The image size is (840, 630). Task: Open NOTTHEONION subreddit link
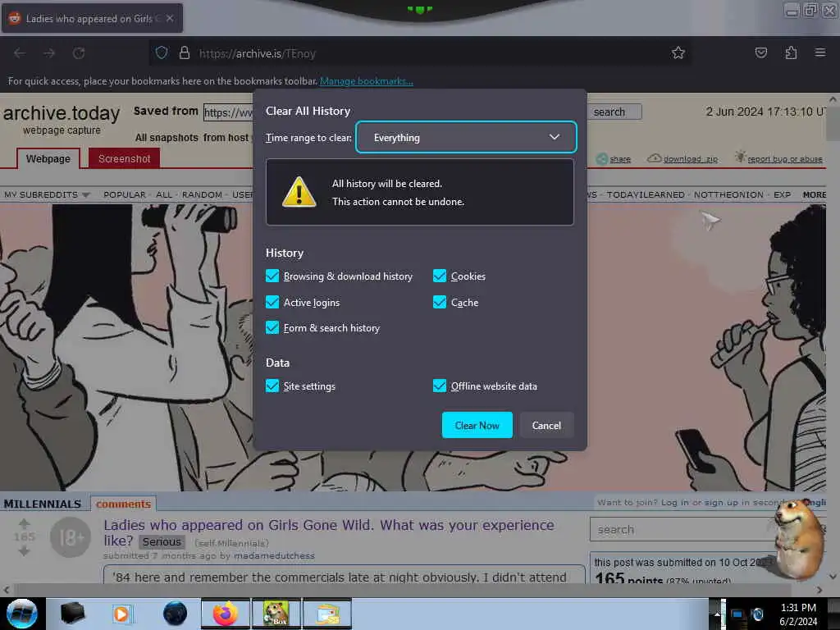(728, 194)
